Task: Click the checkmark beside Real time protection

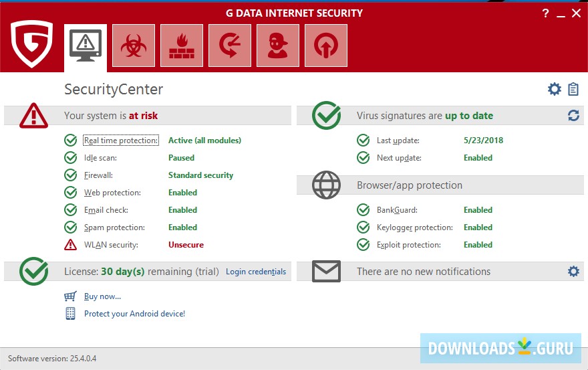Action: tap(71, 140)
